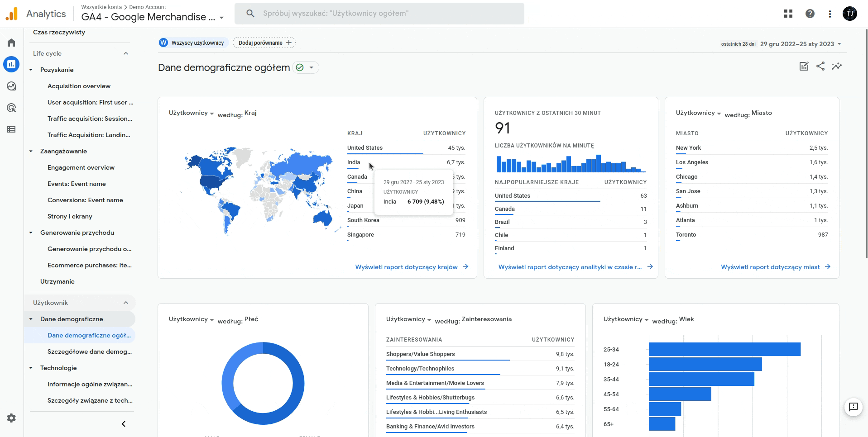Click the Analytics logo icon
This screenshot has height=437, width=868.
pyautogui.click(x=11, y=14)
